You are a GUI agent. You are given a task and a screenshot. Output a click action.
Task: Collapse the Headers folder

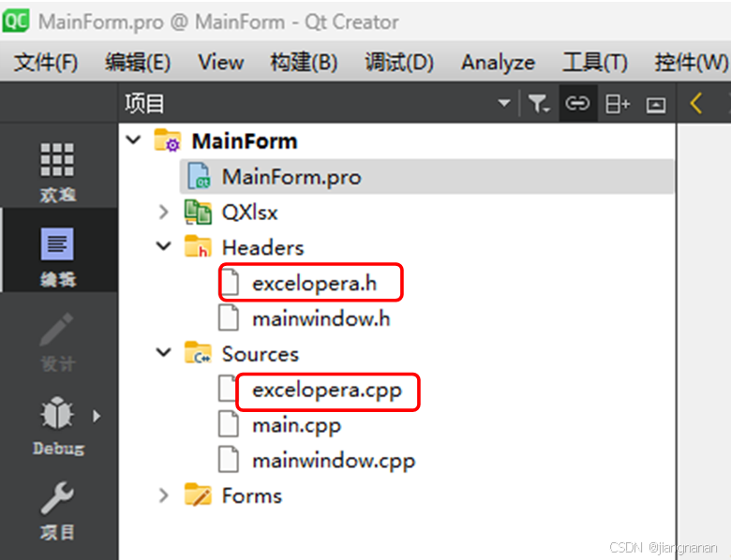164,246
